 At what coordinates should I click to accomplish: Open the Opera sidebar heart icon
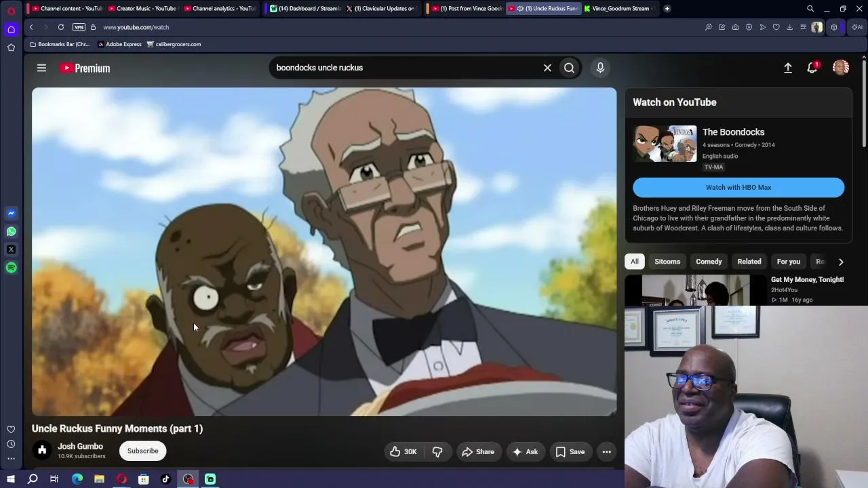(x=11, y=430)
